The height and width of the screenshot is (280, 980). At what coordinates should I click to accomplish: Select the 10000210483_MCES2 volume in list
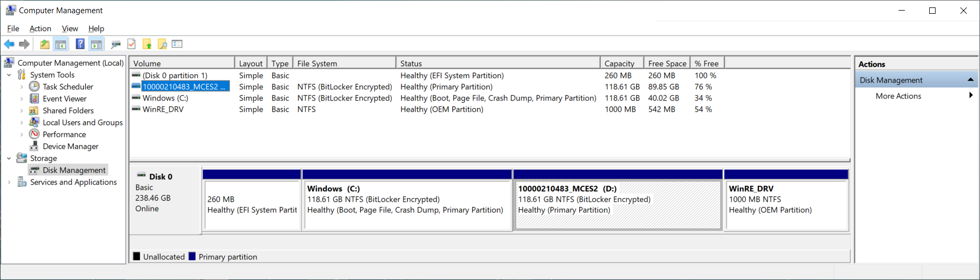click(185, 86)
